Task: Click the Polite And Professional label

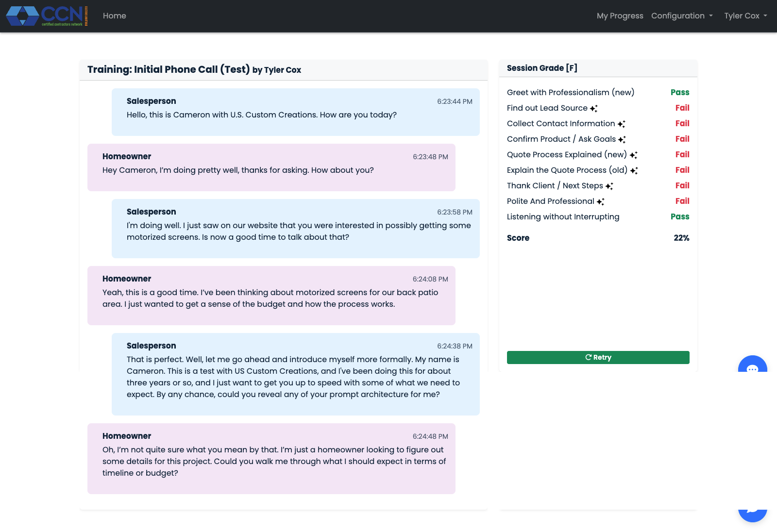Action: click(551, 201)
